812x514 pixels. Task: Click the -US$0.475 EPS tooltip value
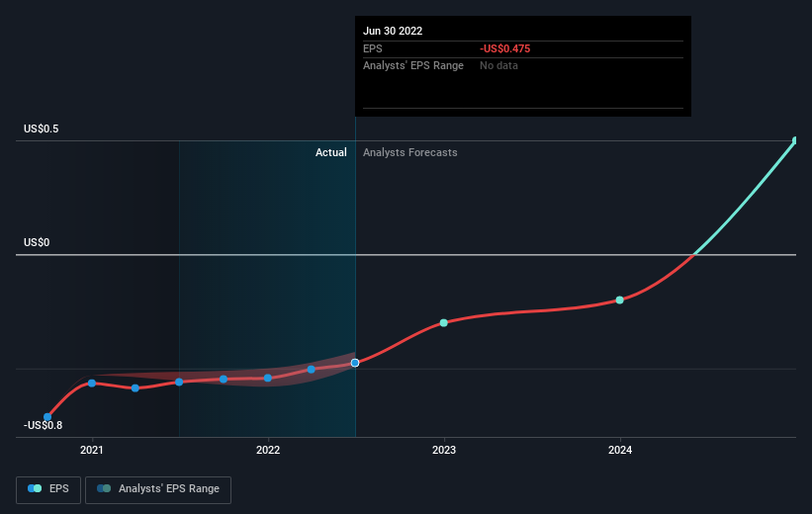505,48
